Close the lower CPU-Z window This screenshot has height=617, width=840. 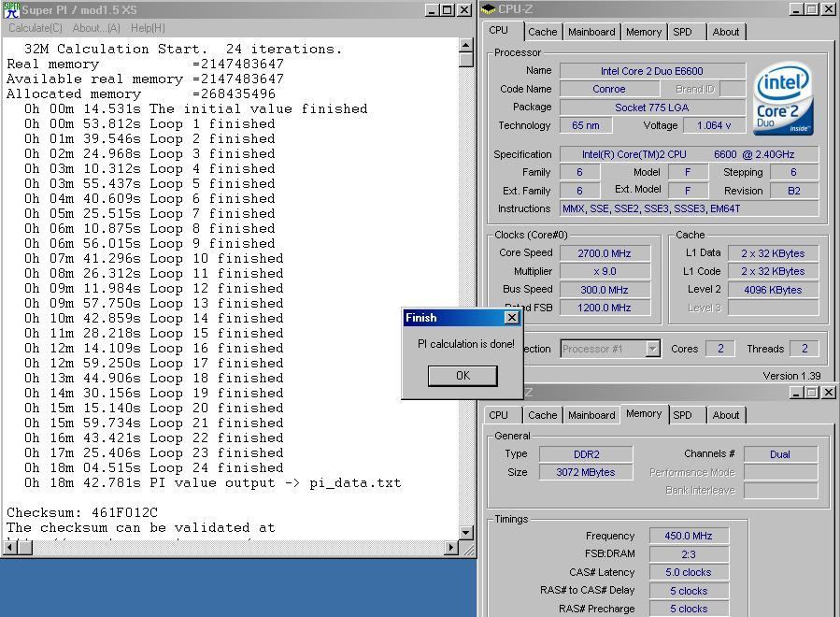pos(828,393)
